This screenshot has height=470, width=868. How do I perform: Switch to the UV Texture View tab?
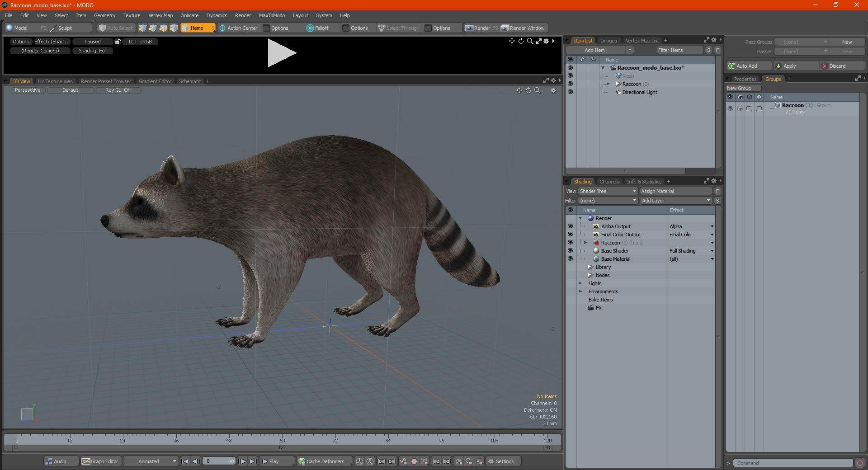(x=56, y=81)
